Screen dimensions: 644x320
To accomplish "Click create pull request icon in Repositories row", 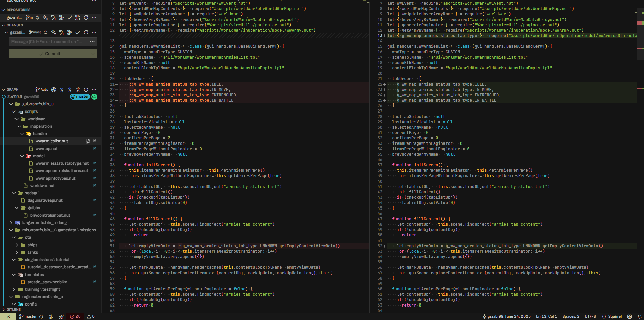I will (78, 18).
